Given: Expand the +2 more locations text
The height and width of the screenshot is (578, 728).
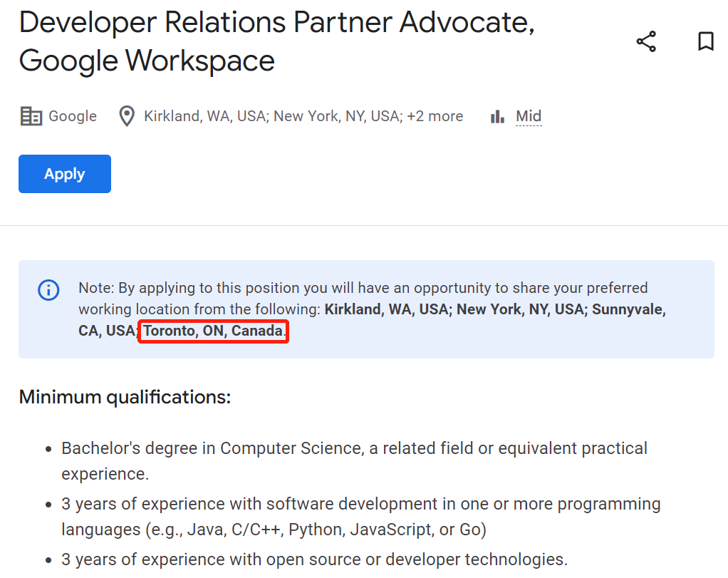Looking at the screenshot, I should click(435, 115).
